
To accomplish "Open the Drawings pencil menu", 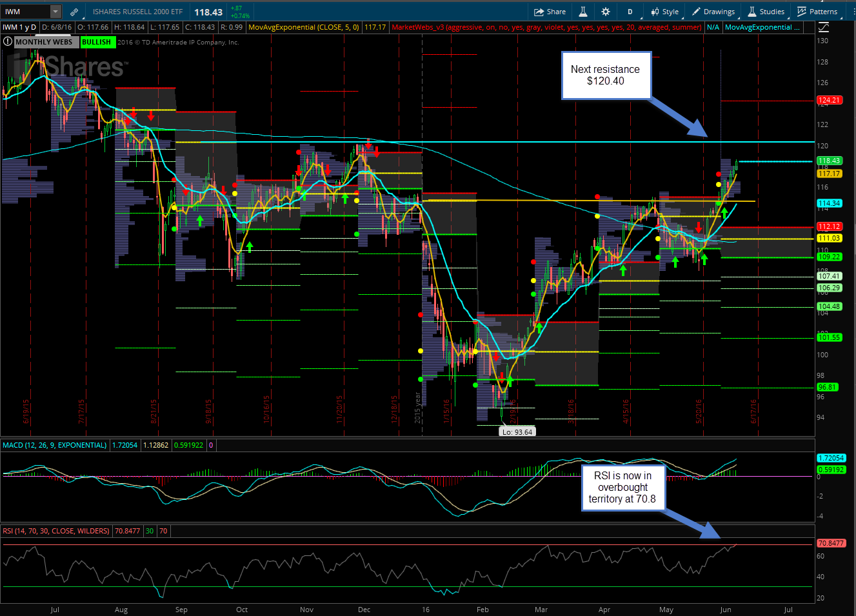I will [x=713, y=12].
